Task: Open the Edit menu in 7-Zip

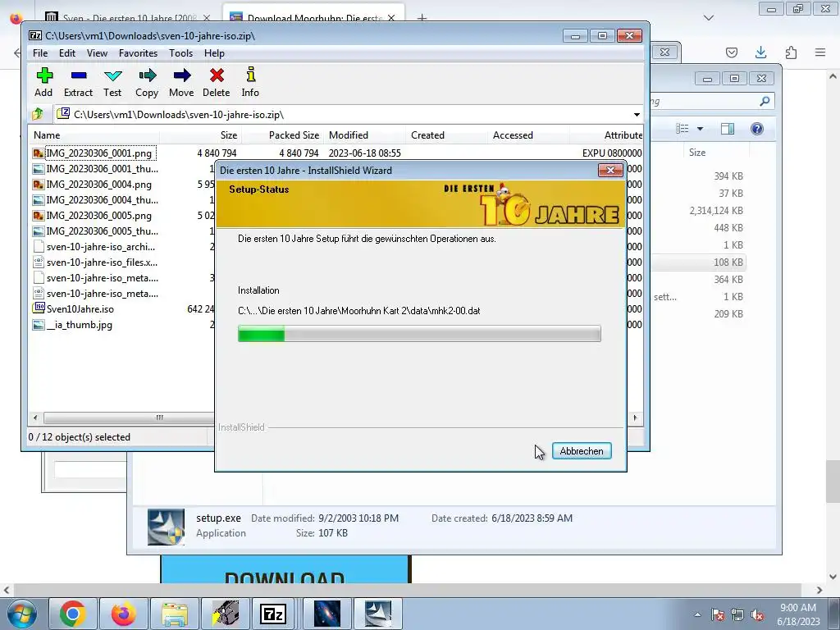Action: (67, 53)
